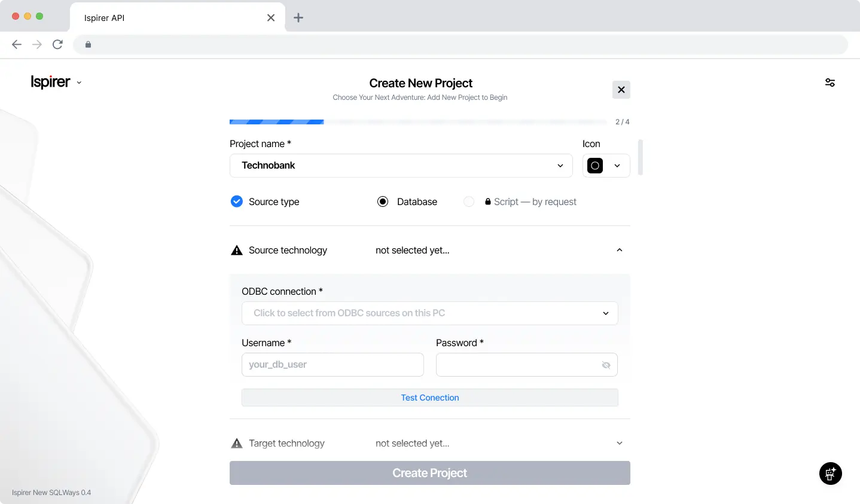Screen dimensions: 860x504
Task: Go forward in browser history
Action: [37, 44]
